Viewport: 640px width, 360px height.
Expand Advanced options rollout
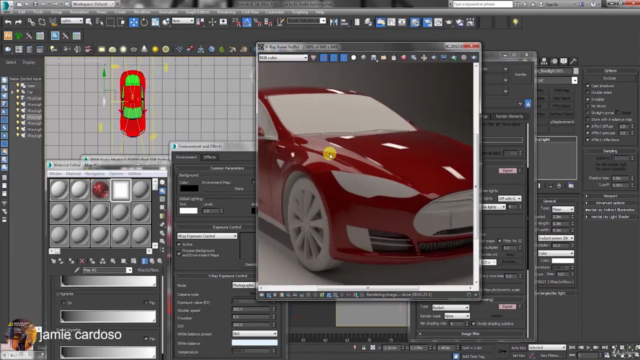pyautogui.click(x=610, y=203)
